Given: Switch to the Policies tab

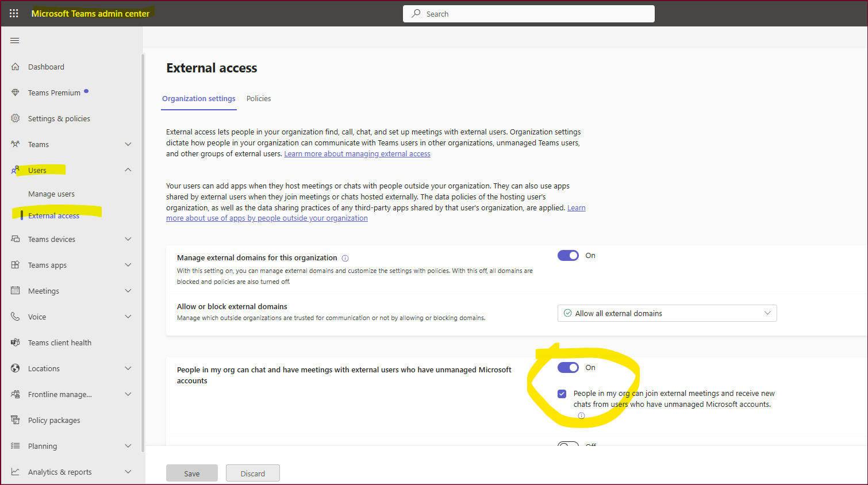Looking at the screenshot, I should pyautogui.click(x=259, y=99).
